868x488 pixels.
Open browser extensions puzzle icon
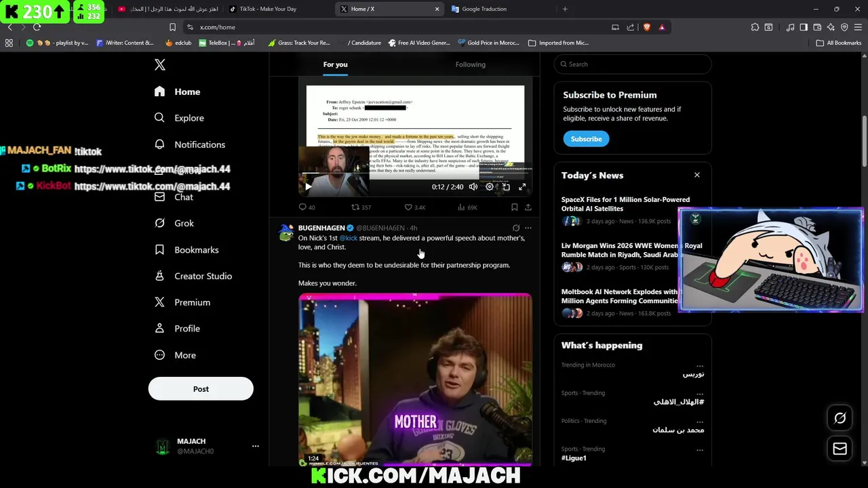755,27
